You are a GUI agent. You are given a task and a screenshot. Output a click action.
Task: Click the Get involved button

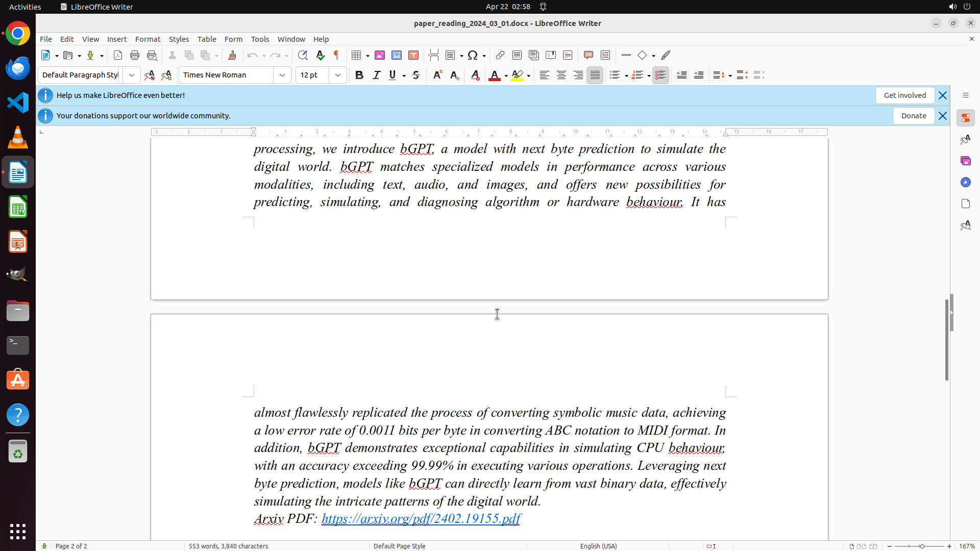pyautogui.click(x=904, y=95)
